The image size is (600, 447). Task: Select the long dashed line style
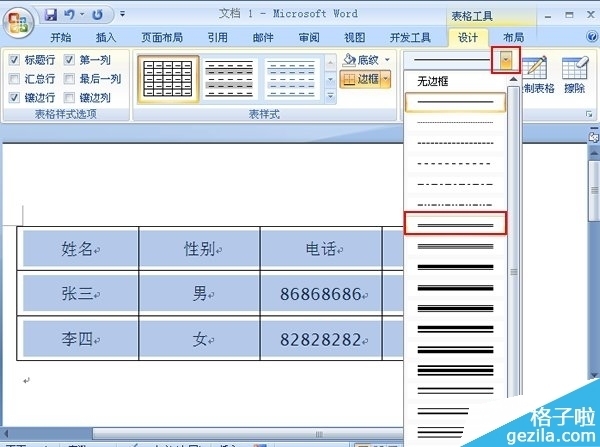pyautogui.click(x=455, y=164)
